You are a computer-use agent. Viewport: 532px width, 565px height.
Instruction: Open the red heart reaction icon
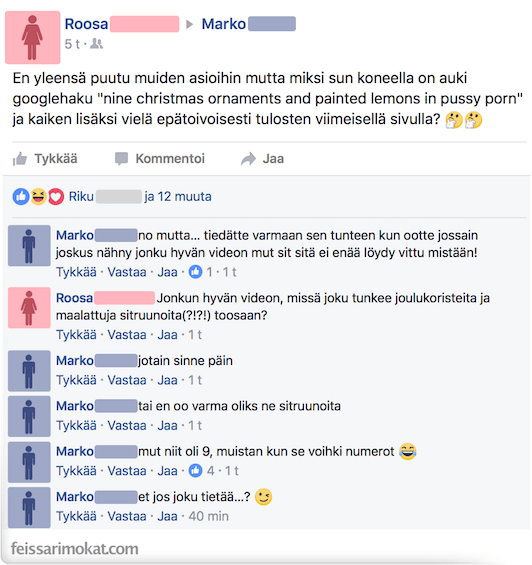[56, 197]
